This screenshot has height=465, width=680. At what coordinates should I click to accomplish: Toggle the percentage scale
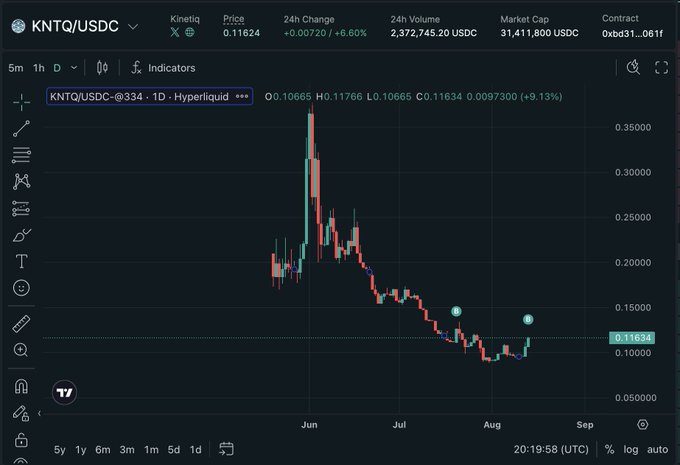point(609,449)
